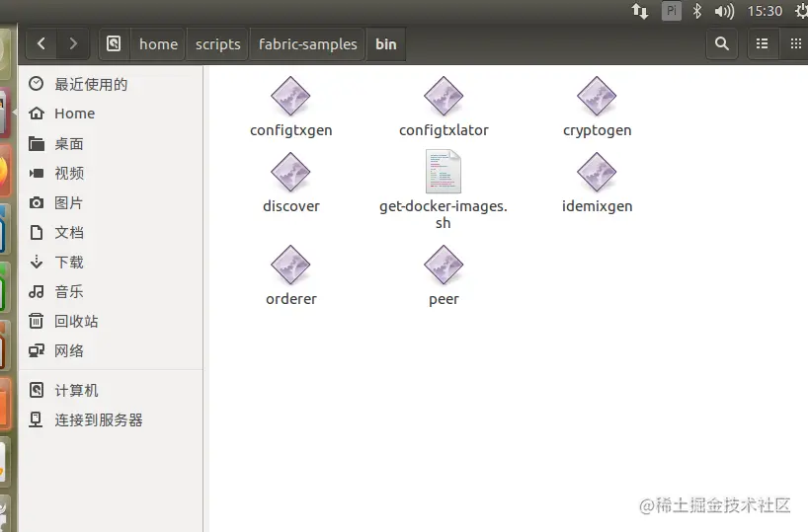The image size is (808, 532).
Task: Navigate to fabric-samples in path bar
Action: click(307, 43)
